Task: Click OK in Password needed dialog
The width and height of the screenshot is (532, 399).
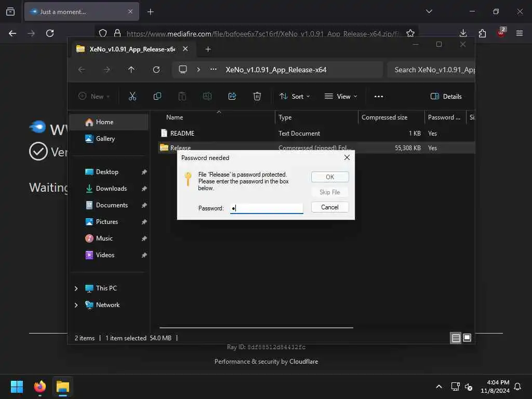Action: [330, 177]
